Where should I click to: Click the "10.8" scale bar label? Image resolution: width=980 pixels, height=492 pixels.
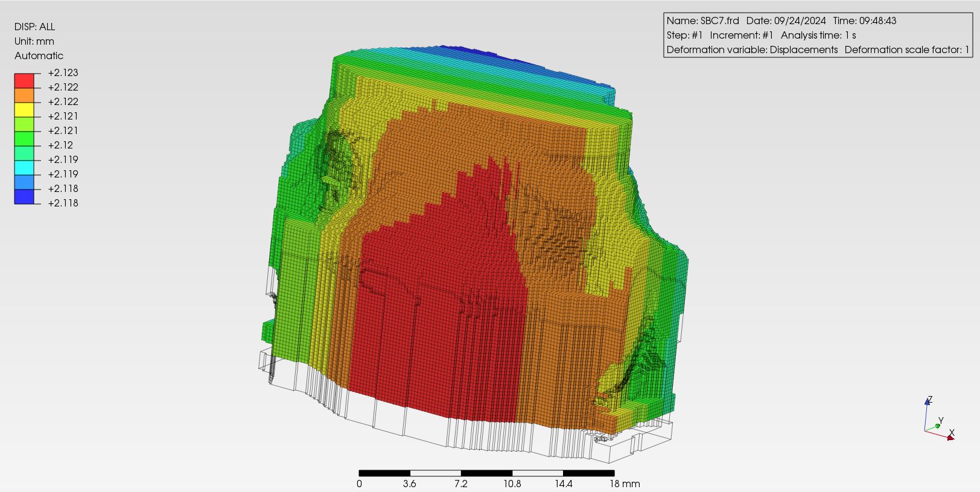[512, 484]
